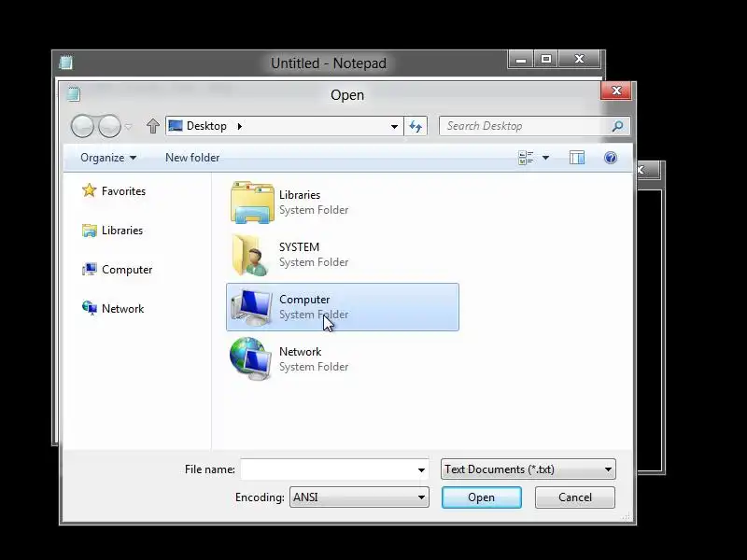
Task: Click the Computer sidebar icon
Action: (x=89, y=270)
